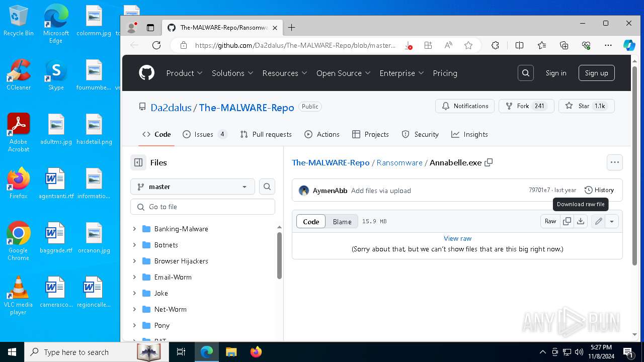The height and width of the screenshot is (362, 644).
Task: Expand Botnets folder chevron
Action: point(134,245)
